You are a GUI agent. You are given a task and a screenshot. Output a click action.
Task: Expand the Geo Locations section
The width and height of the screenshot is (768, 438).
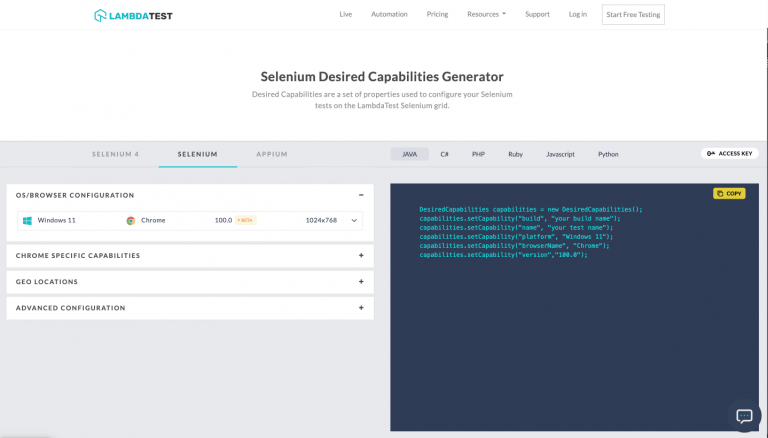point(361,282)
